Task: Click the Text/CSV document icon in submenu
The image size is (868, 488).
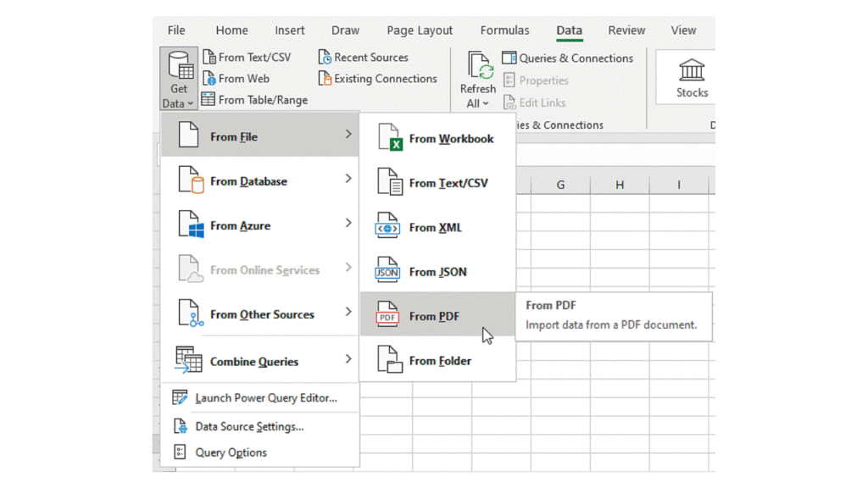Action: 389,181
